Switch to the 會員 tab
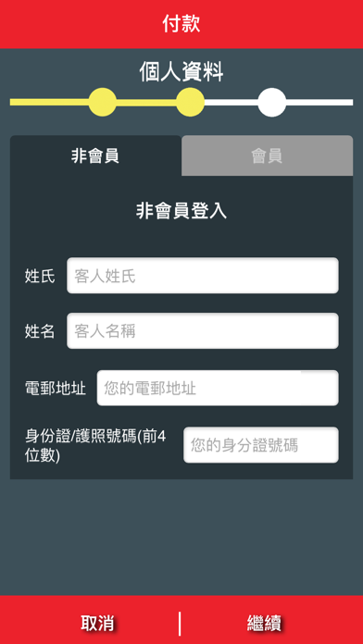This screenshot has height=644, width=363. tap(268, 155)
